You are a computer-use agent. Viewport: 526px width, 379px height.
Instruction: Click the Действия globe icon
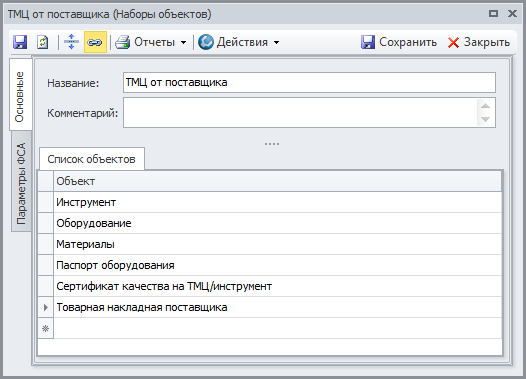tap(206, 42)
